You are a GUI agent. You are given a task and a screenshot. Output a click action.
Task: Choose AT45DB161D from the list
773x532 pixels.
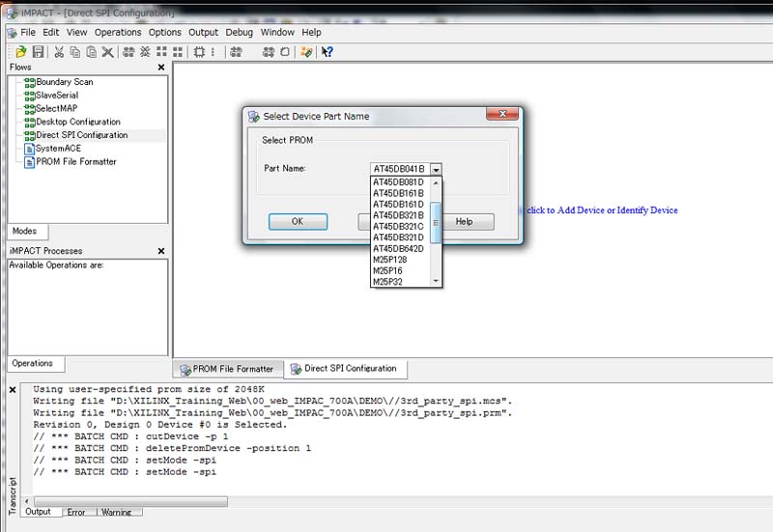point(398,205)
